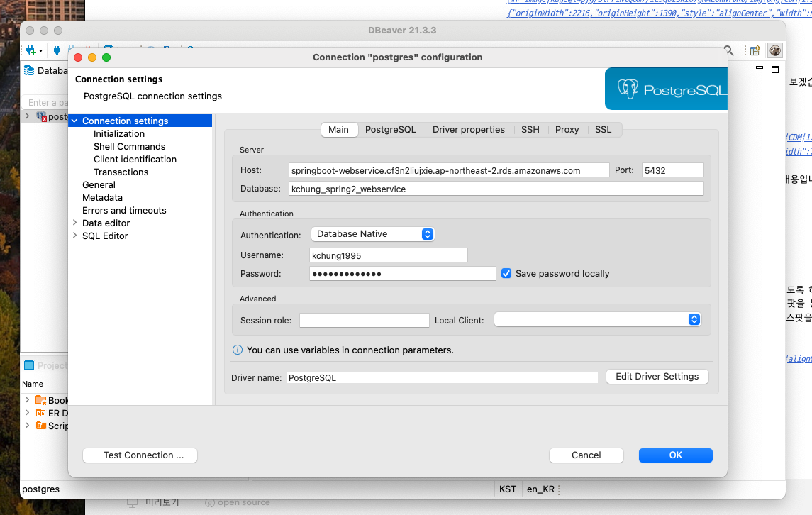Click the ER Diagrams folder icon
This screenshot has width=812, height=515.
(x=40, y=413)
